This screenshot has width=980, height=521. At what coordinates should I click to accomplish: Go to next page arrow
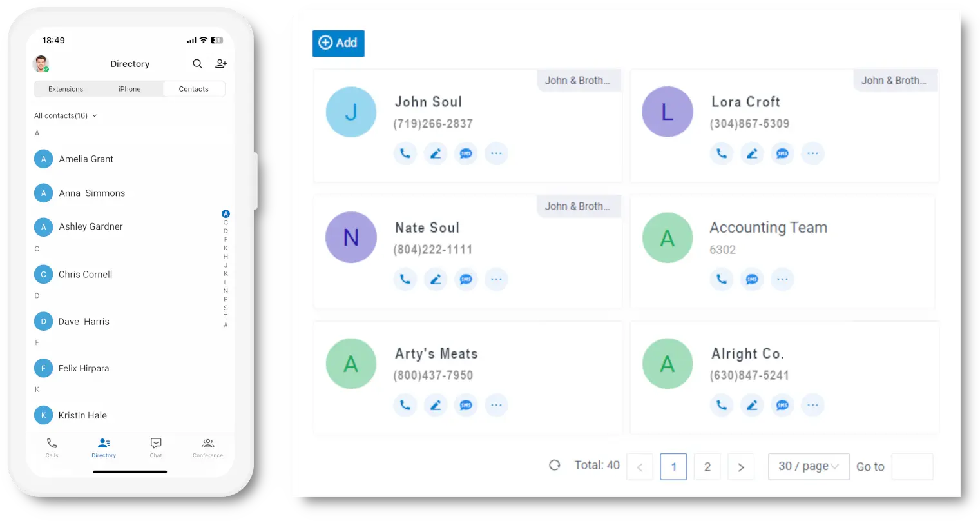point(741,467)
